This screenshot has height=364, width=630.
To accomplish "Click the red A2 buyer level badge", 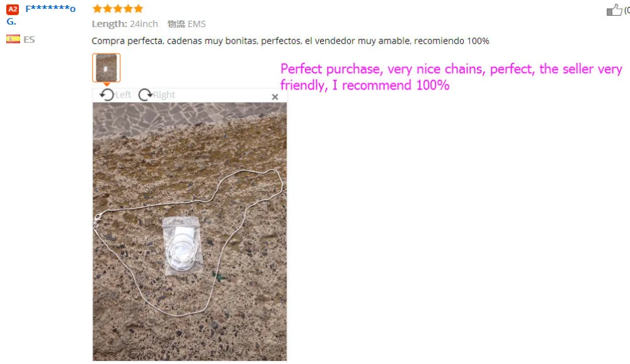I will [13, 9].
